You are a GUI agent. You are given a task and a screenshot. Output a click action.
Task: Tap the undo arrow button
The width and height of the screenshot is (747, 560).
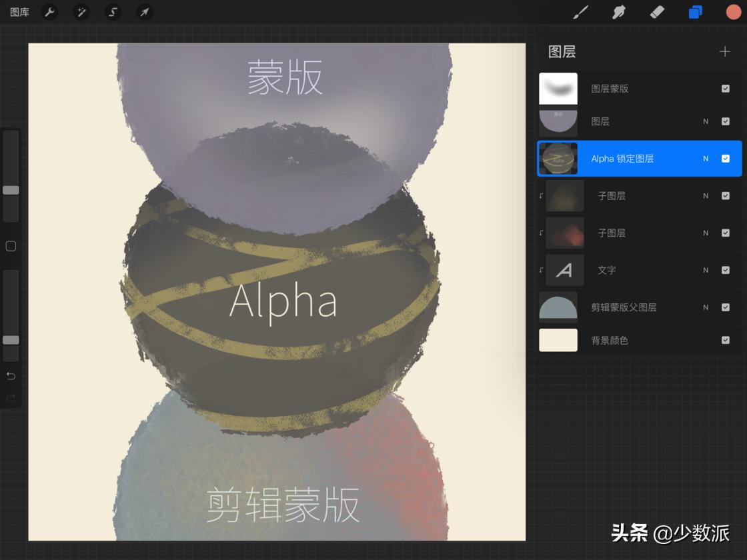(11, 375)
